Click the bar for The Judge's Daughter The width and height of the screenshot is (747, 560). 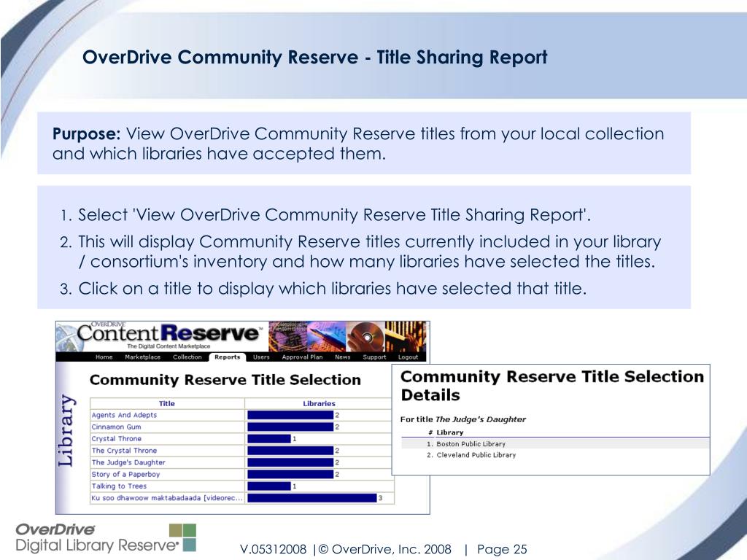(x=290, y=462)
